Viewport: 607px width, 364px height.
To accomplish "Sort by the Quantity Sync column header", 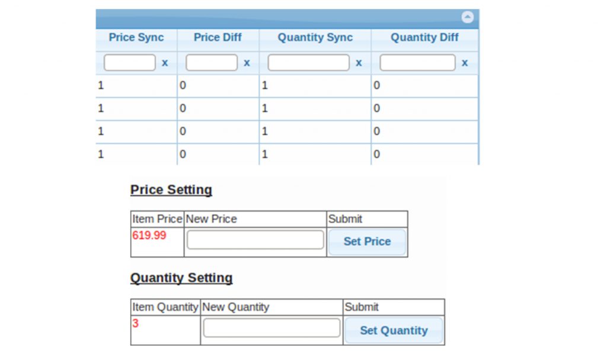I will tap(315, 37).
